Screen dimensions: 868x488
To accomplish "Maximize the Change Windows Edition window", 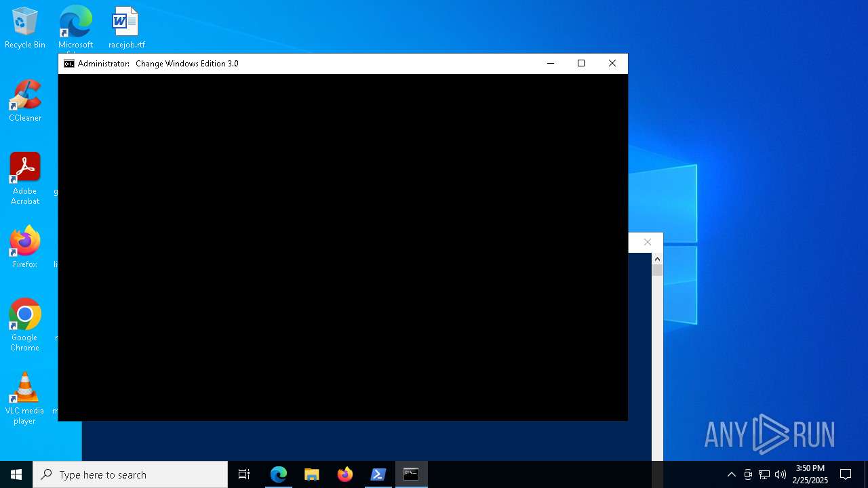I will tap(581, 64).
